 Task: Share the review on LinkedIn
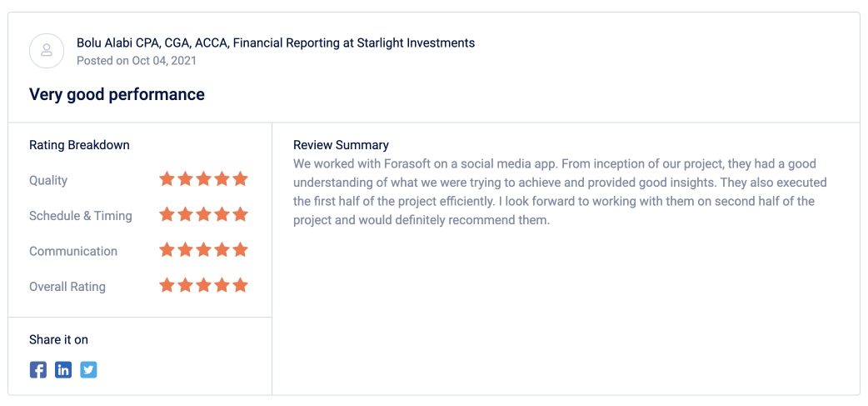pos(63,369)
